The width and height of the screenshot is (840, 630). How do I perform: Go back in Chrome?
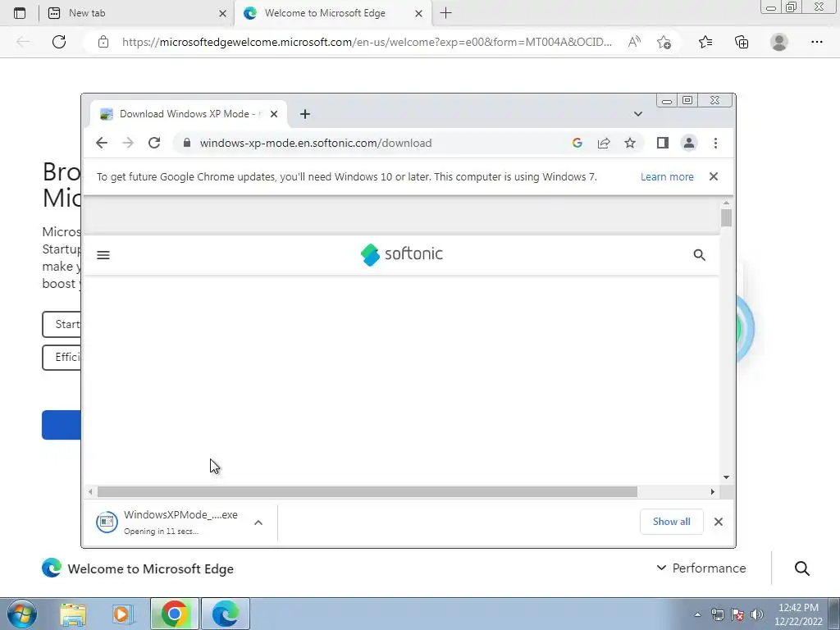102,143
